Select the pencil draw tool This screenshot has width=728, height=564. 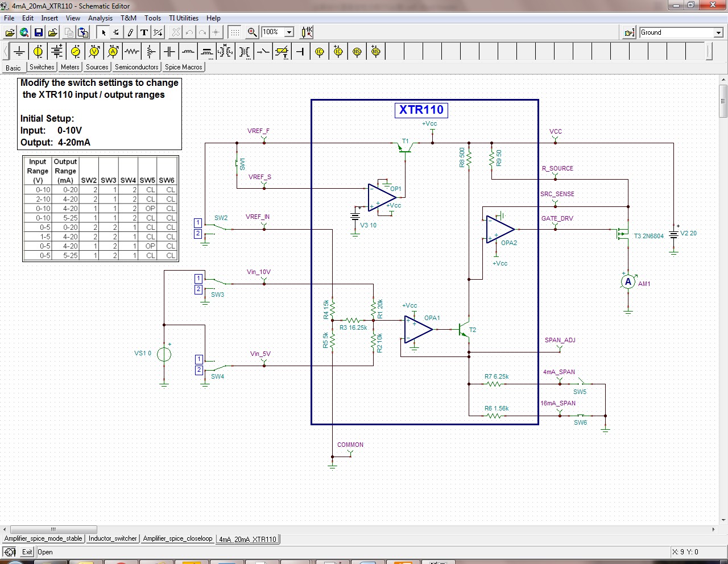[130, 32]
